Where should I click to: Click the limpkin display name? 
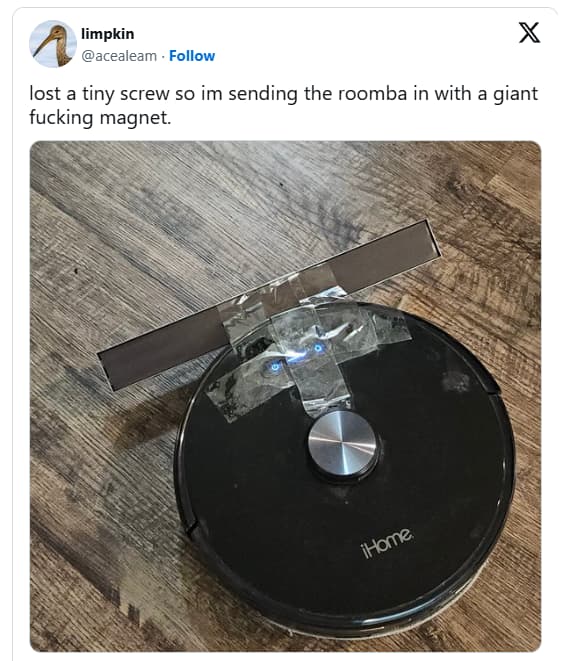click(x=107, y=34)
